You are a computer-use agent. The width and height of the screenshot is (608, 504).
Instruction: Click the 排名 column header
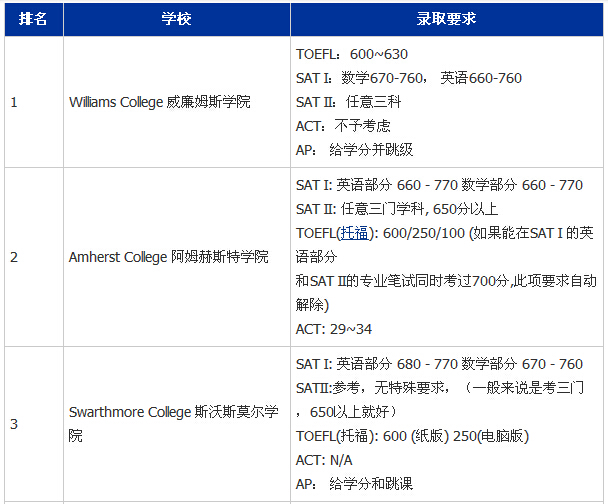[x=32, y=19]
